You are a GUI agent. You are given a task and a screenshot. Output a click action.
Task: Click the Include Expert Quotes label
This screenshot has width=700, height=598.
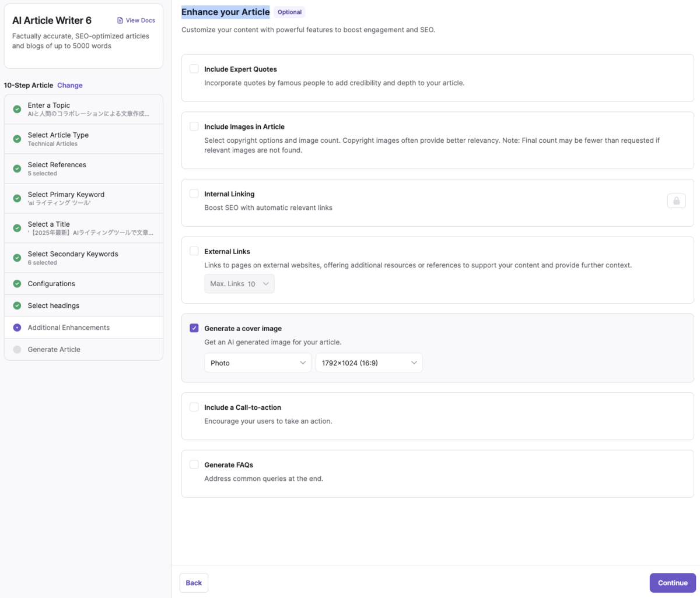[240, 69]
